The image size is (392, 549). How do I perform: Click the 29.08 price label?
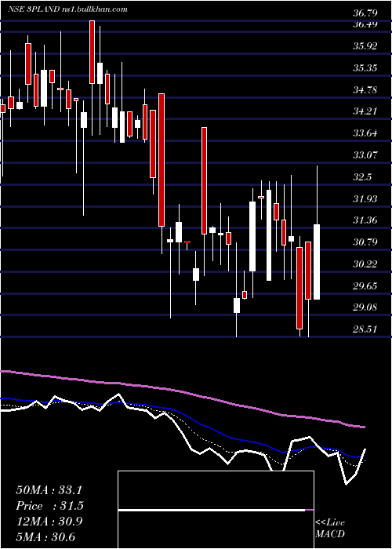coord(365,307)
